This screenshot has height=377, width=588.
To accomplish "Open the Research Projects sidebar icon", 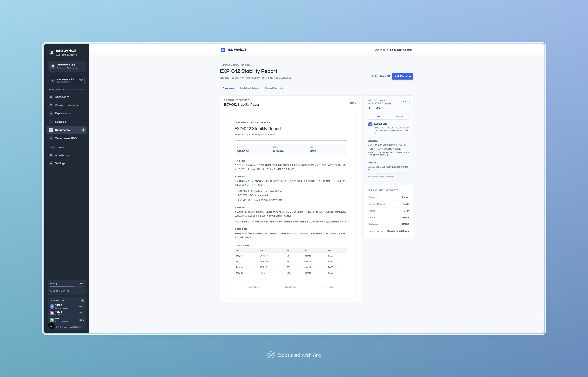I will coord(51,105).
